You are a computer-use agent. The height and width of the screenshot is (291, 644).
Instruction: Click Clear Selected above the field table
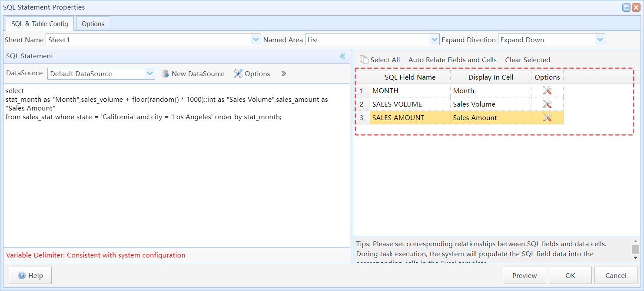click(x=528, y=60)
